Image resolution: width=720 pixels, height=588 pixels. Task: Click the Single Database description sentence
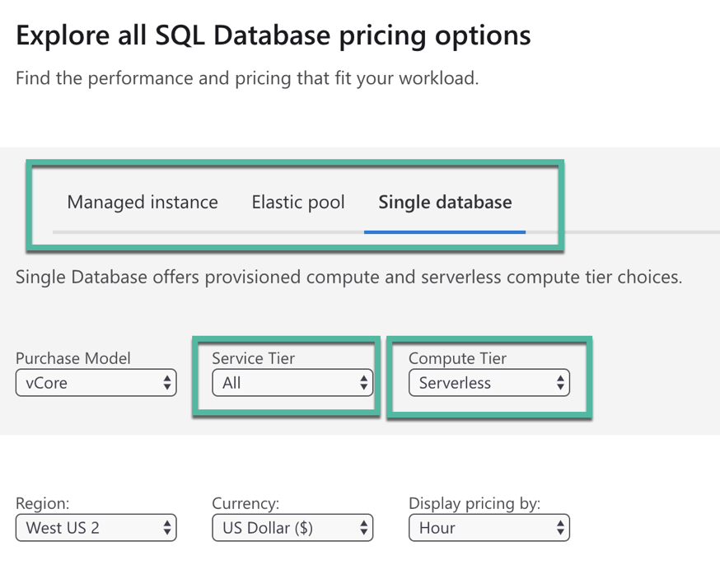coord(348,278)
